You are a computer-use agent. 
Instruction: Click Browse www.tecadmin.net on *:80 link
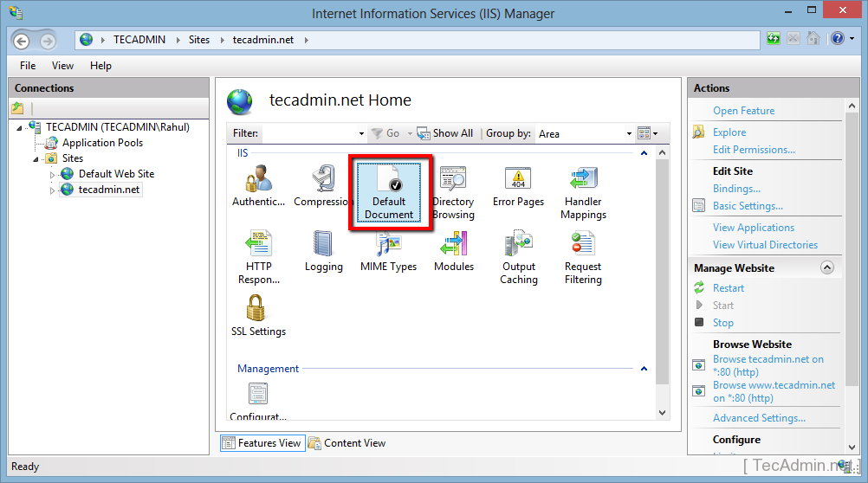(774, 392)
